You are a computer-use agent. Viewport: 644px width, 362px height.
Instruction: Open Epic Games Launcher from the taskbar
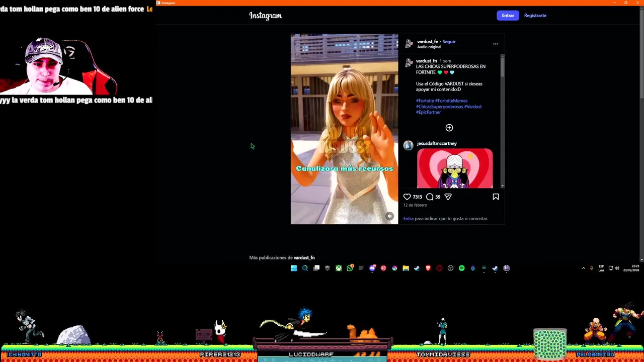point(328,268)
